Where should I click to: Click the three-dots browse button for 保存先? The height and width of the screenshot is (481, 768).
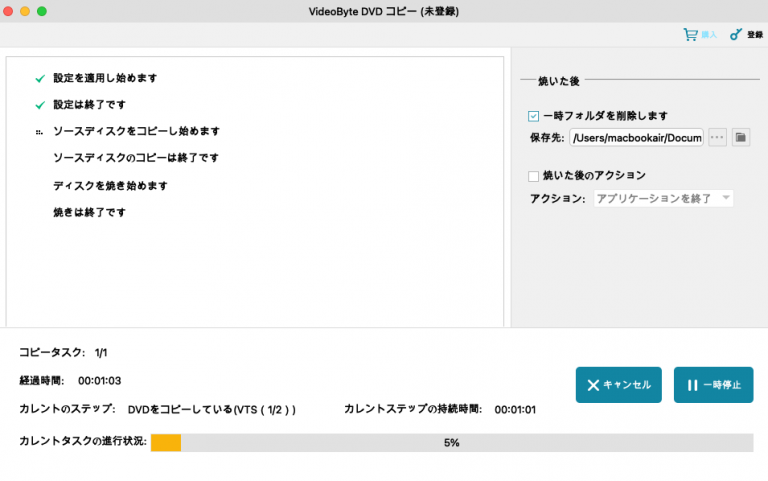point(717,137)
